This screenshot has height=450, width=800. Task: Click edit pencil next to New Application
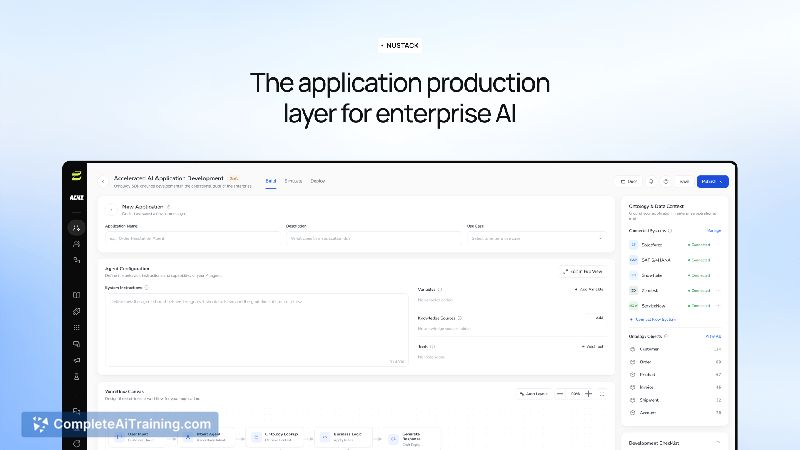(x=168, y=207)
